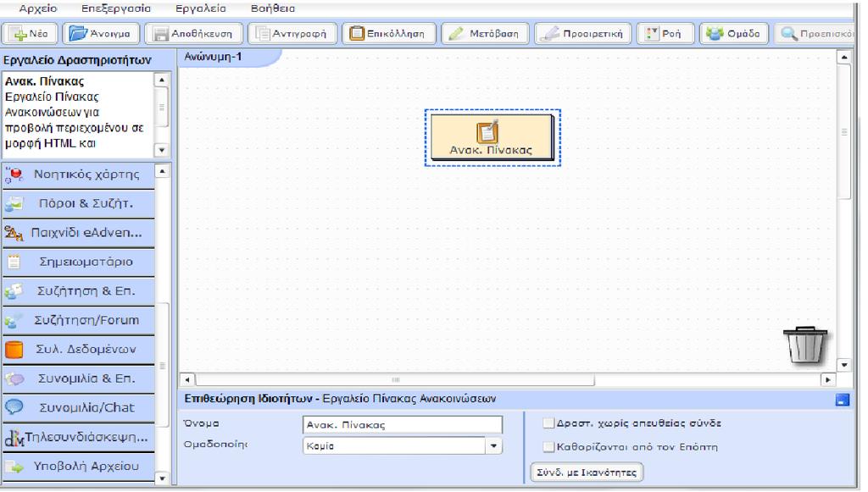Click description box scroll up arrow
868x492 pixels.
point(162,80)
